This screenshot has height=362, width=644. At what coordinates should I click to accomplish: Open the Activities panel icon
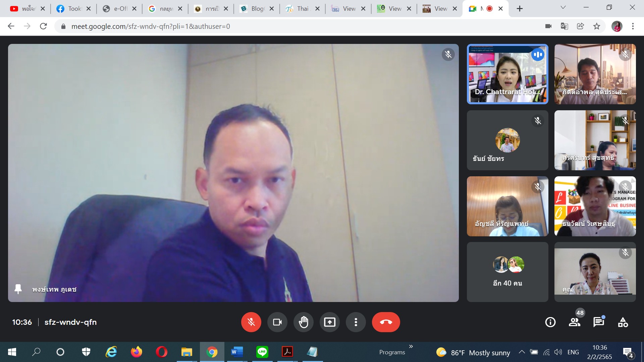click(623, 322)
